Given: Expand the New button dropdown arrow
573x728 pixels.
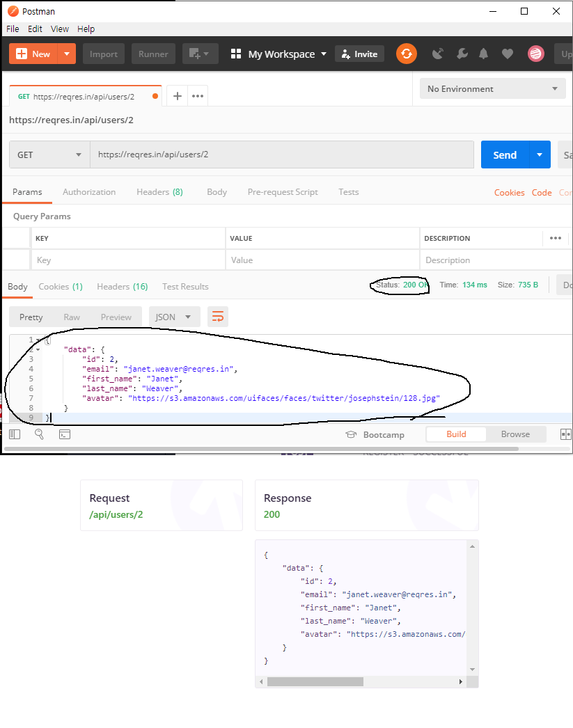Looking at the screenshot, I should [x=67, y=54].
